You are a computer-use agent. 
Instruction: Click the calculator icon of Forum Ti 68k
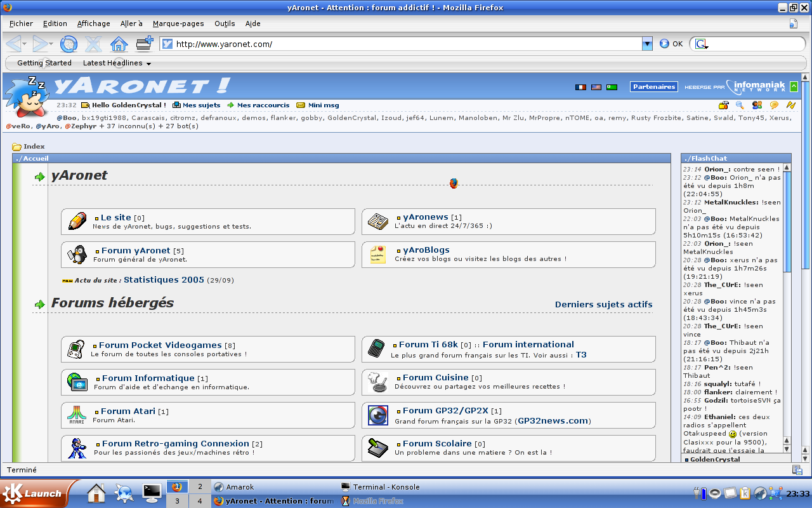coord(376,349)
